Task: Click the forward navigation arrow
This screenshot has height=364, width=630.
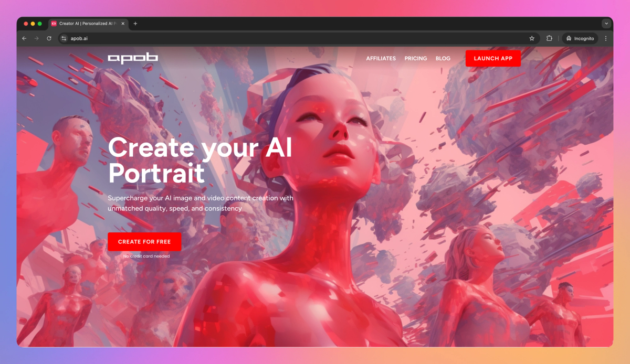Action: point(36,38)
